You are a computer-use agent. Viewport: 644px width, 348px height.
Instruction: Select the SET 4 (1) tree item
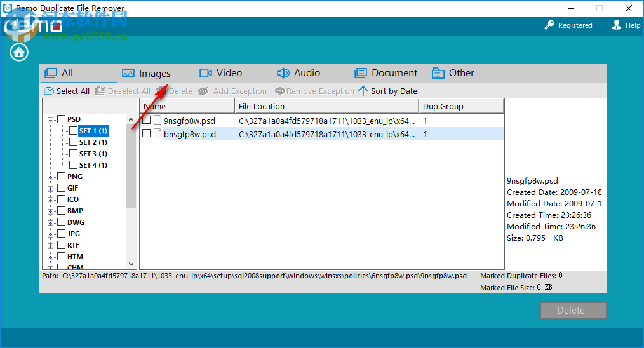93,165
